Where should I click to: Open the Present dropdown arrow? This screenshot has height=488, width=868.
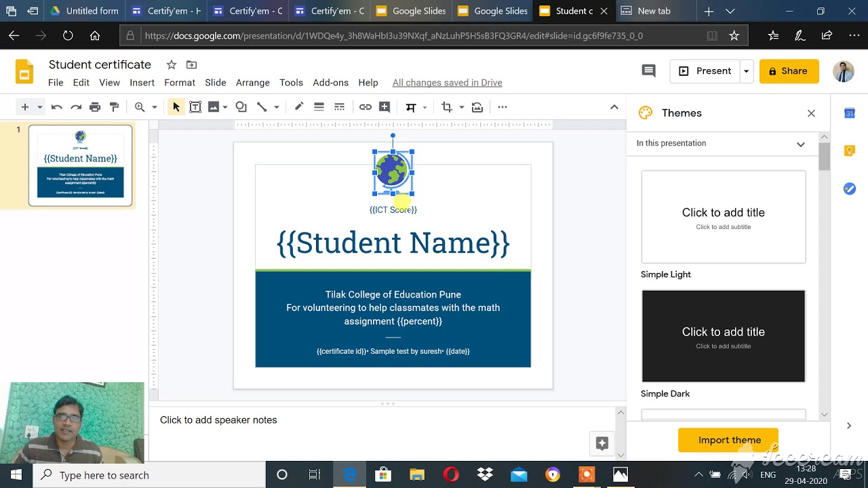pos(746,71)
